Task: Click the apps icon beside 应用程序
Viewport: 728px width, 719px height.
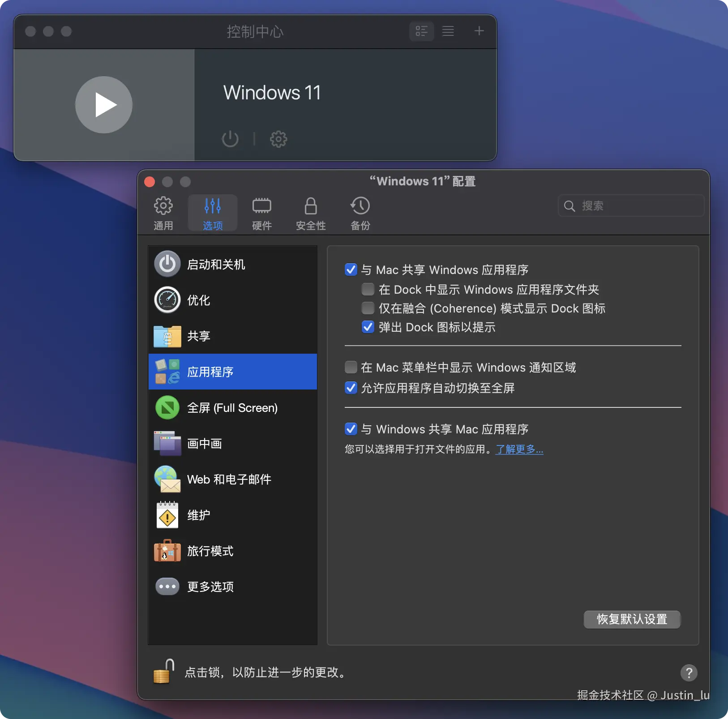Action: (x=167, y=372)
